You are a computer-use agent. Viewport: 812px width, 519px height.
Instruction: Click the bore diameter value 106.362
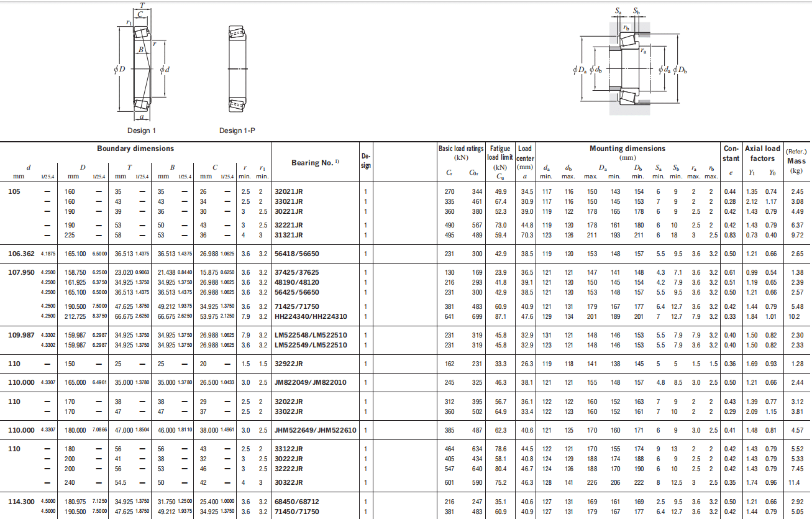click(x=21, y=254)
